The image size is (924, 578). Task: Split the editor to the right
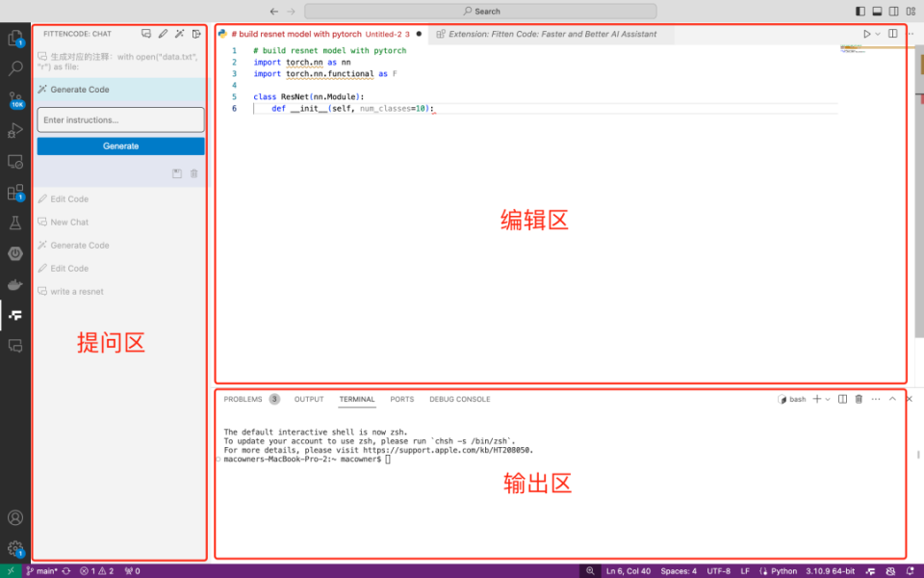click(x=893, y=34)
